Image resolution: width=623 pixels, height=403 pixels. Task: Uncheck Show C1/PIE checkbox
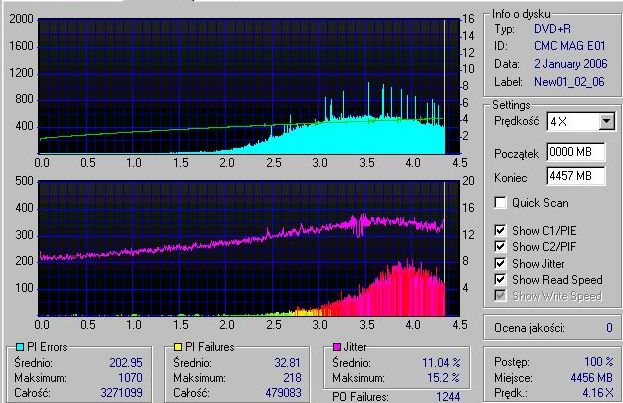click(x=500, y=231)
